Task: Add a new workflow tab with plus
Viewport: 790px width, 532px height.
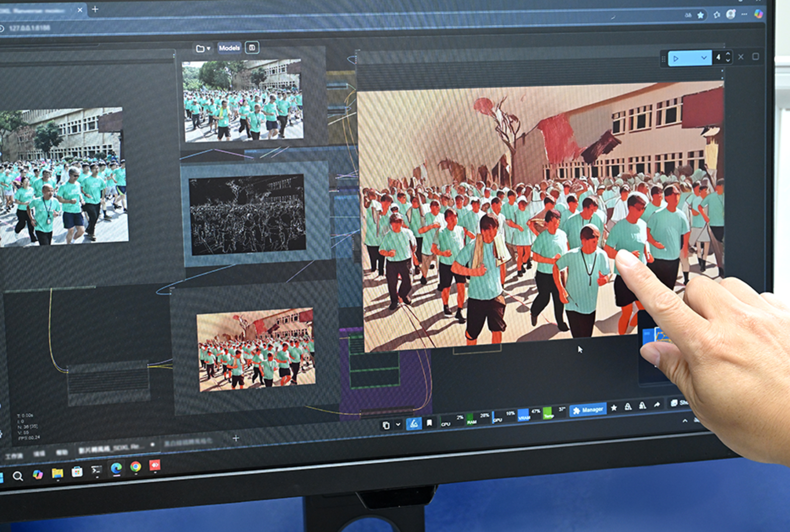Action: pyautogui.click(x=236, y=438)
